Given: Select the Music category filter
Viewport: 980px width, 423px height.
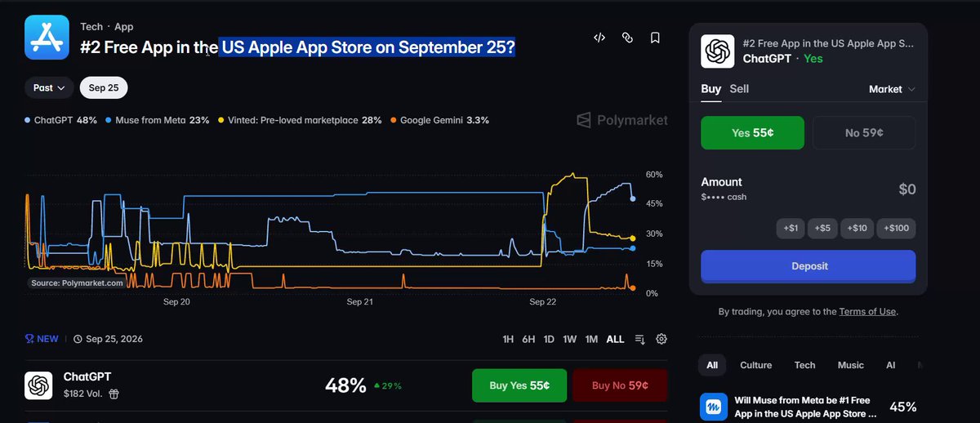Looking at the screenshot, I should pos(851,365).
